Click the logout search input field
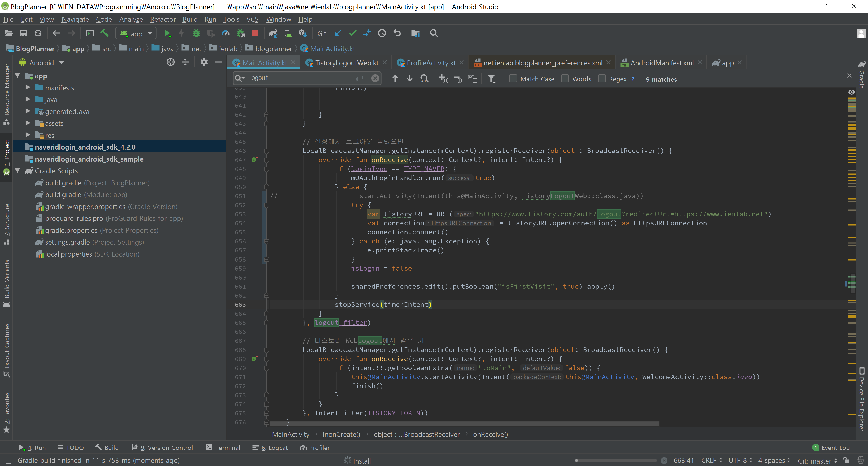Image resolution: width=868 pixels, height=466 pixels. tap(300, 78)
